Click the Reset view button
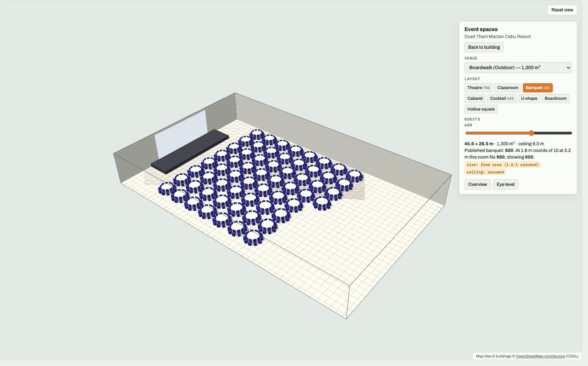The width and height of the screenshot is (588, 366). click(562, 10)
